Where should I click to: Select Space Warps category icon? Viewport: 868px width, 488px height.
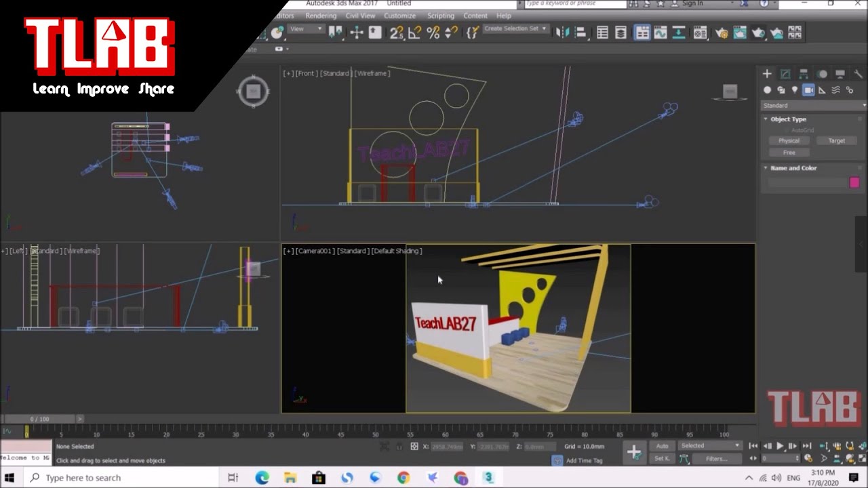[835, 89]
